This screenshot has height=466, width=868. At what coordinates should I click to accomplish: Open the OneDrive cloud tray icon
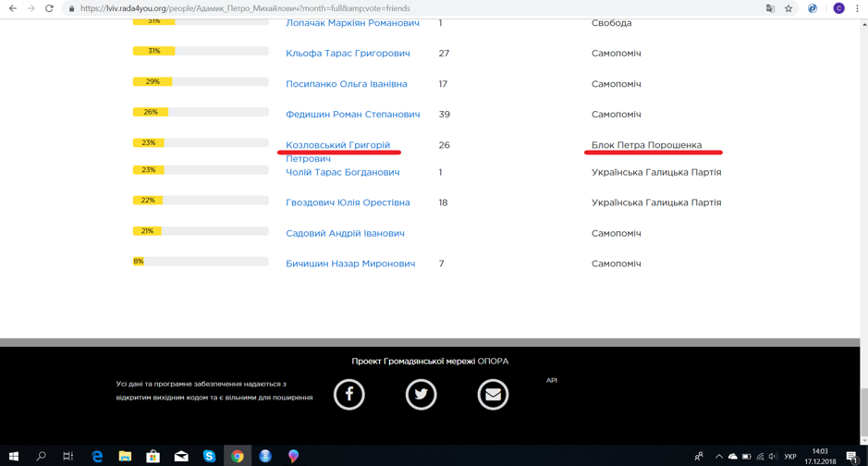[733, 457]
